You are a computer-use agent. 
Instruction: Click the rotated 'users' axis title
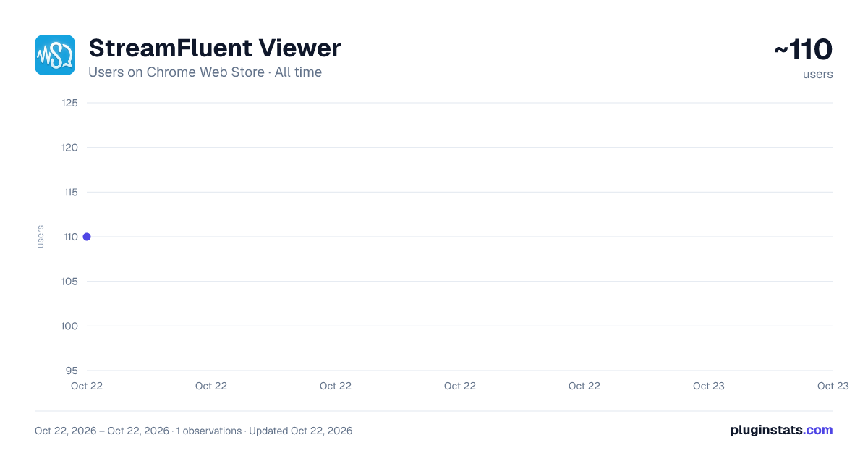(41, 237)
